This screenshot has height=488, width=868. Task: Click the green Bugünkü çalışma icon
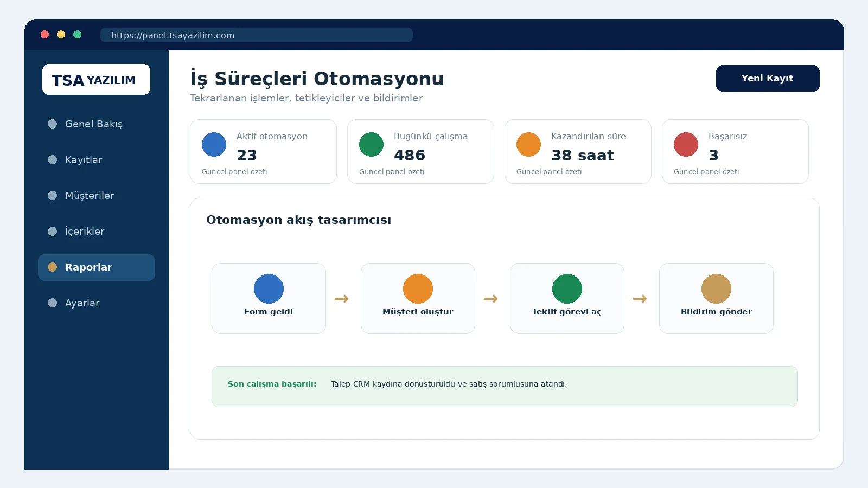pyautogui.click(x=371, y=144)
